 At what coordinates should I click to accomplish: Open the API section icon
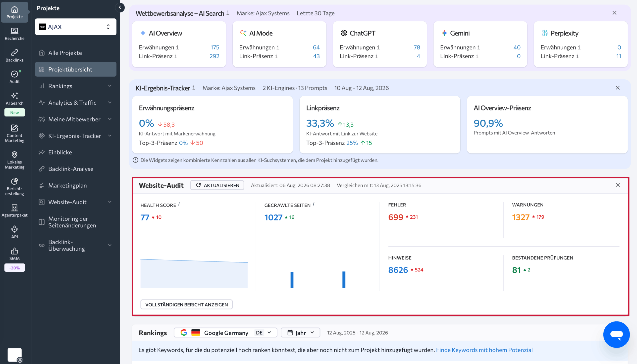tap(14, 232)
